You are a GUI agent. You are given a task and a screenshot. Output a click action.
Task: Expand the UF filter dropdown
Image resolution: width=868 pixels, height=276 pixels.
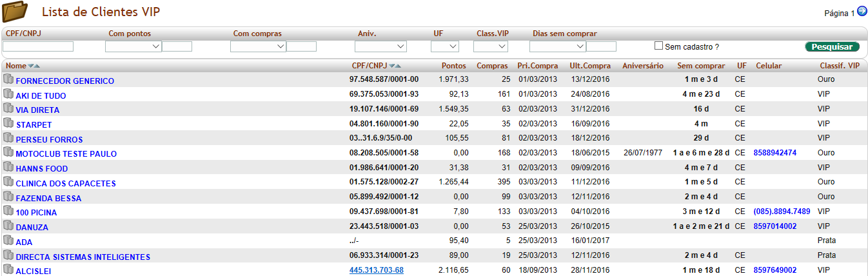pos(444,46)
